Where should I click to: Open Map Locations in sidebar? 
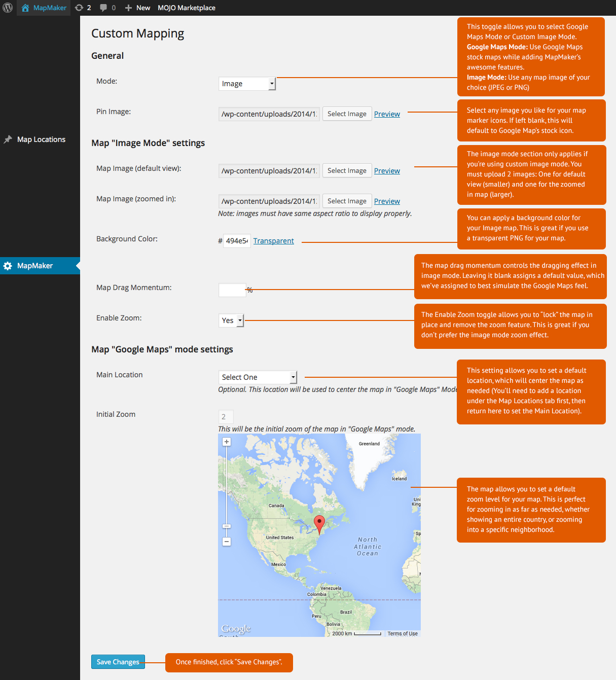[41, 139]
